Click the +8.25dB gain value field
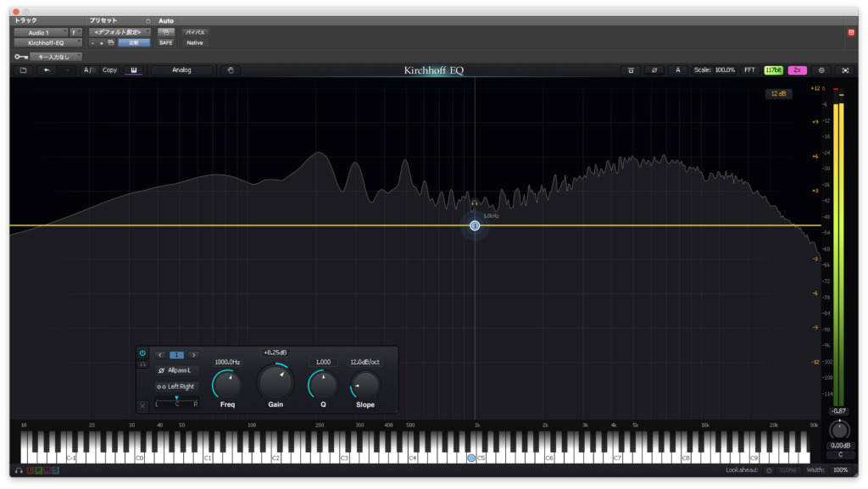 point(275,353)
